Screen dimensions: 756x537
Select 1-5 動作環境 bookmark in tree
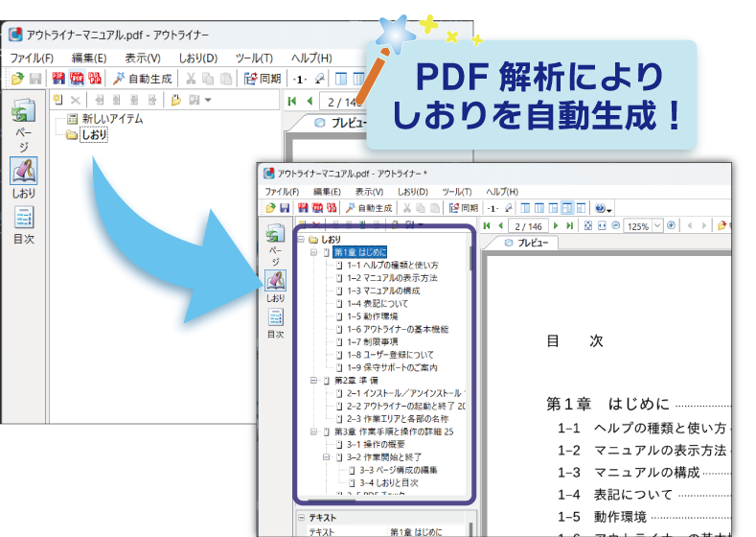coord(372,316)
